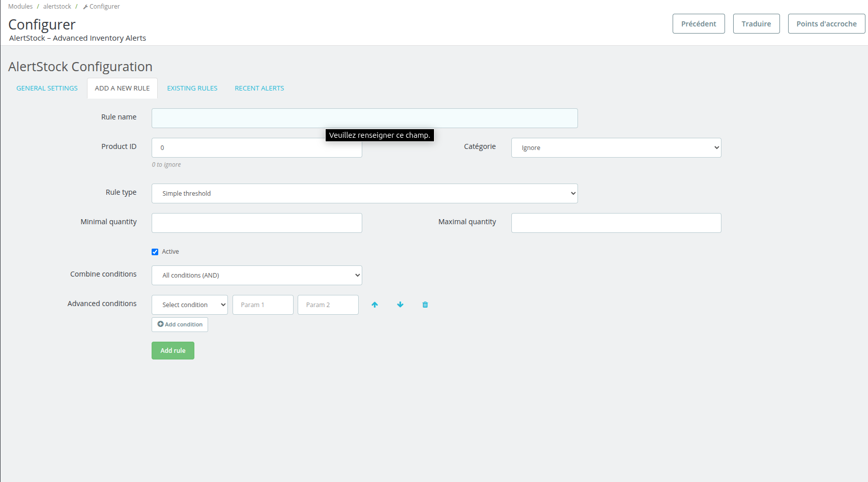Move the advanced condition down with the arrow

click(x=400, y=305)
